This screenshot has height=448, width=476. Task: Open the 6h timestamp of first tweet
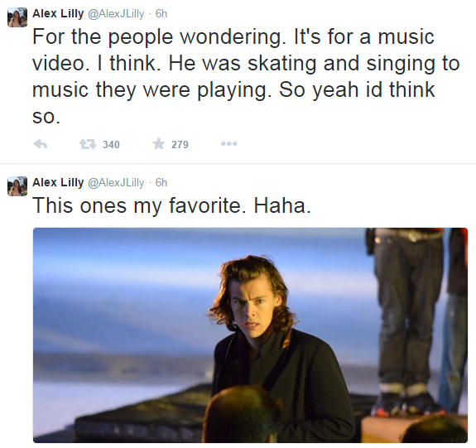point(161,14)
